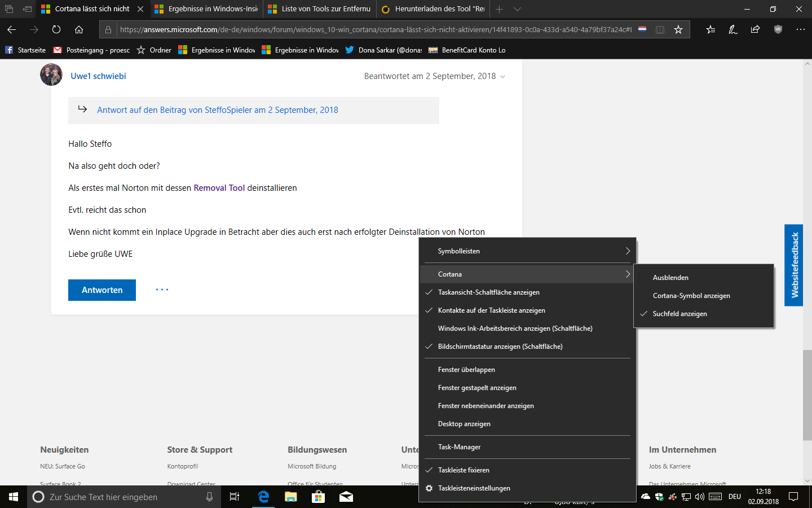Show the tab previews chevron
The image size is (812, 508).
(517, 9)
